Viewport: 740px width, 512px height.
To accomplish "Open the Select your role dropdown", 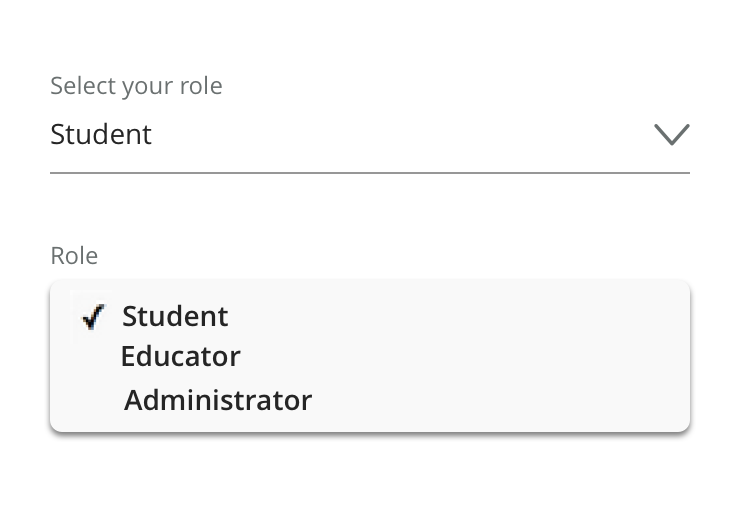I will (369, 134).
